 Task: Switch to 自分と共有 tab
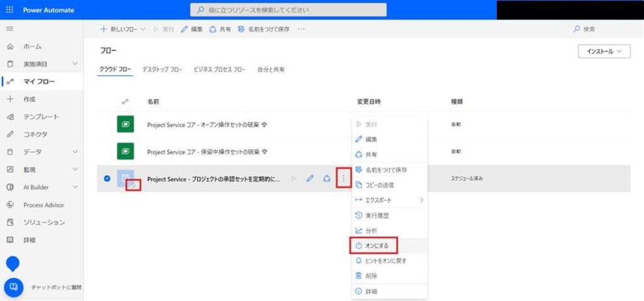pos(270,69)
